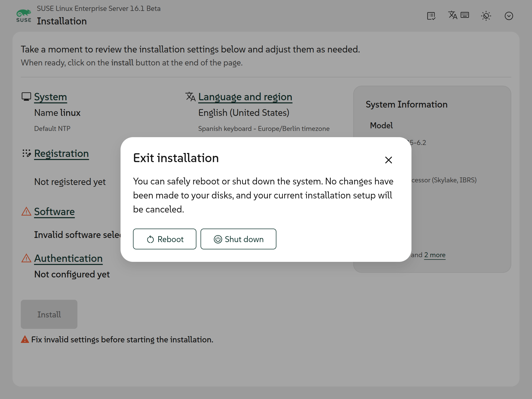Click the 'Not configured yet' text

[x=72, y=274]
